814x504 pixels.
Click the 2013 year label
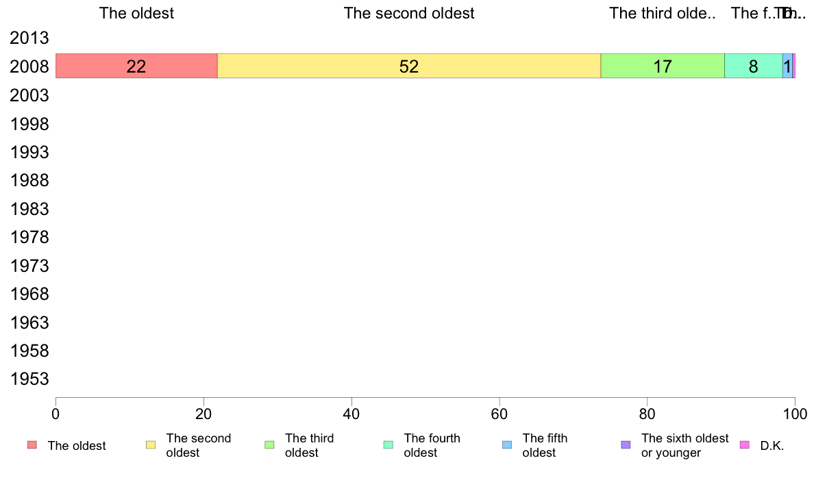click(x=29, y=38)
